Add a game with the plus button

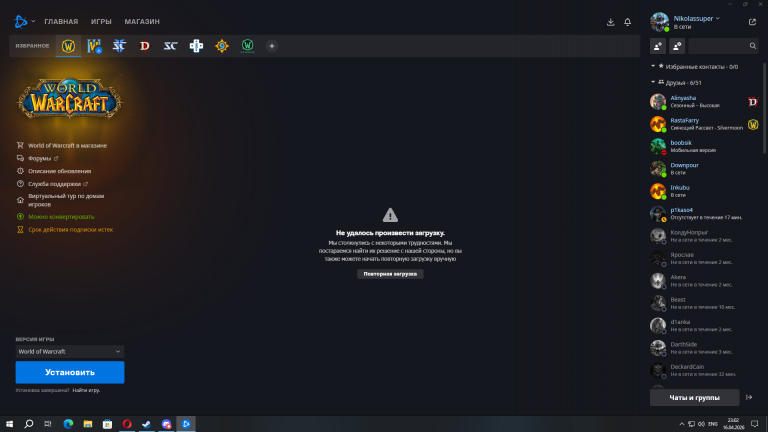pos(272,46)
